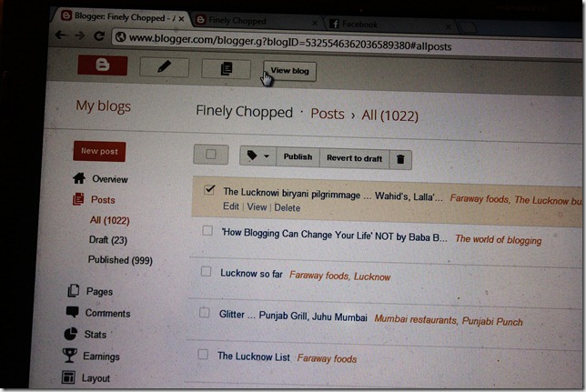586x392 pixels.
Task: Click the Faraway foods, Lucknow label
Action: [x=339, y=276]
